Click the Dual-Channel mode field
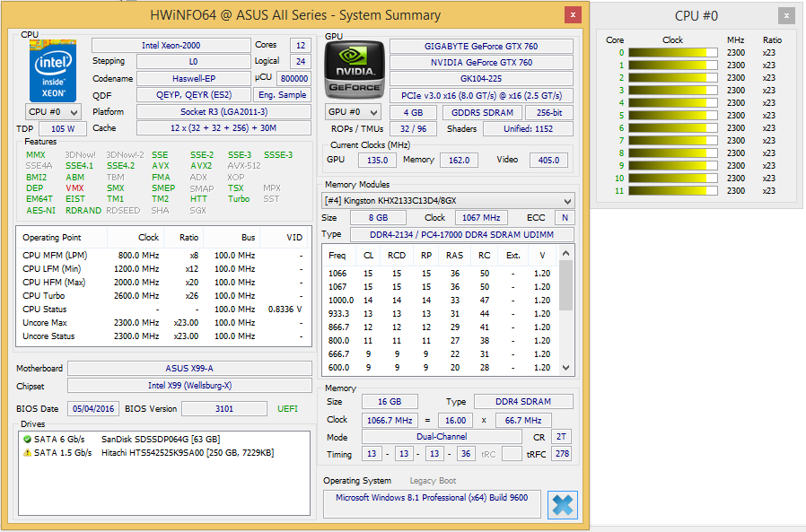The height and width of the screenshot is (532, 806). (442, 436)
